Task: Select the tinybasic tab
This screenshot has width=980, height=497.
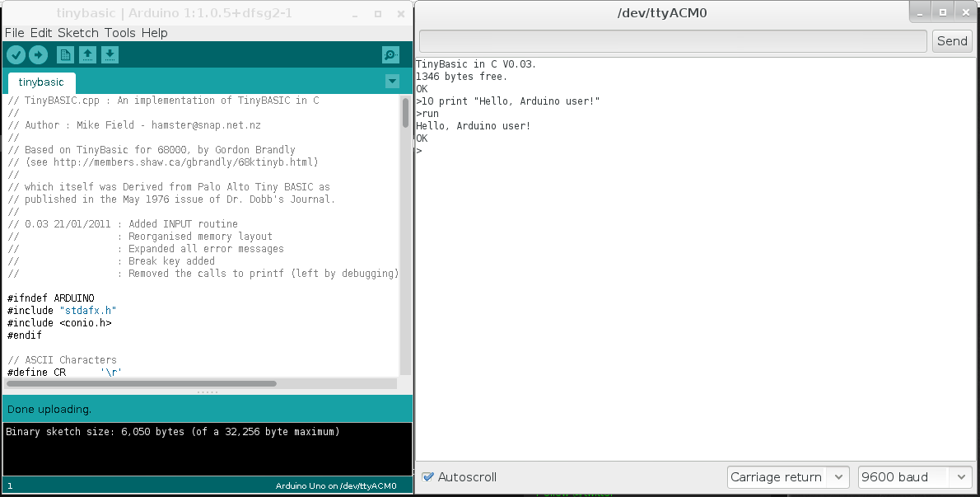Action: point(41,82)
